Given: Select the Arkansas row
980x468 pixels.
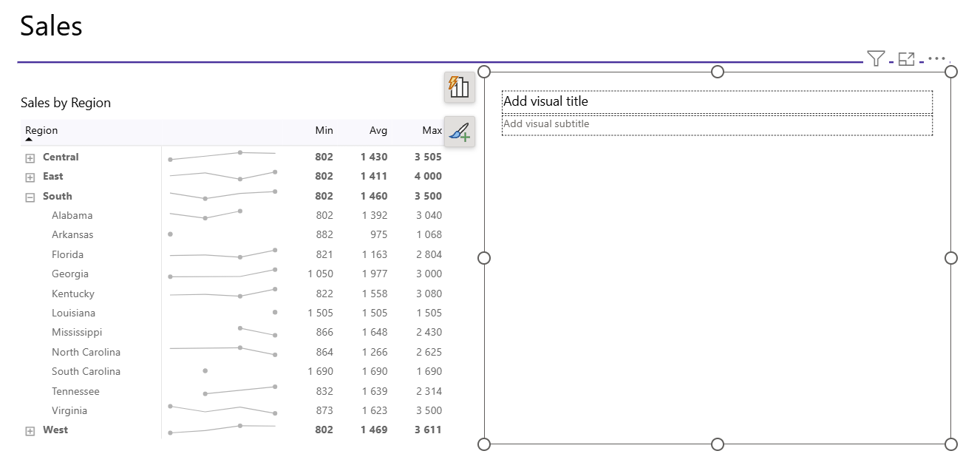Looking at the screenshot, I should coord(232,234).
